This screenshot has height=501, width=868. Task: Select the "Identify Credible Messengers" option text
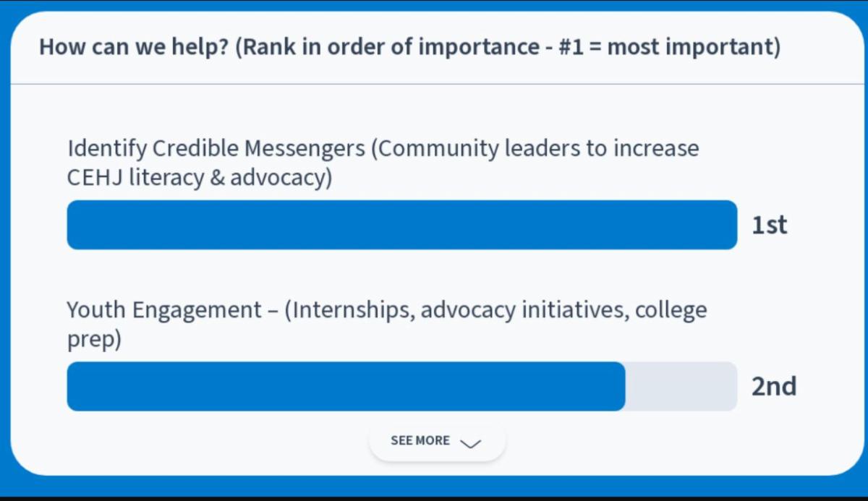[x=216, y=150]
